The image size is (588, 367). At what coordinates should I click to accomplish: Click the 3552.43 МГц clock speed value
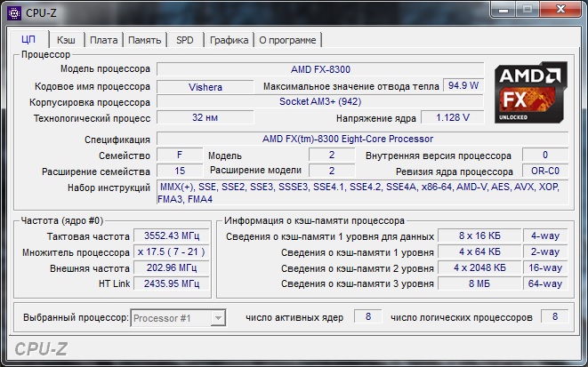tap(172, 235)
